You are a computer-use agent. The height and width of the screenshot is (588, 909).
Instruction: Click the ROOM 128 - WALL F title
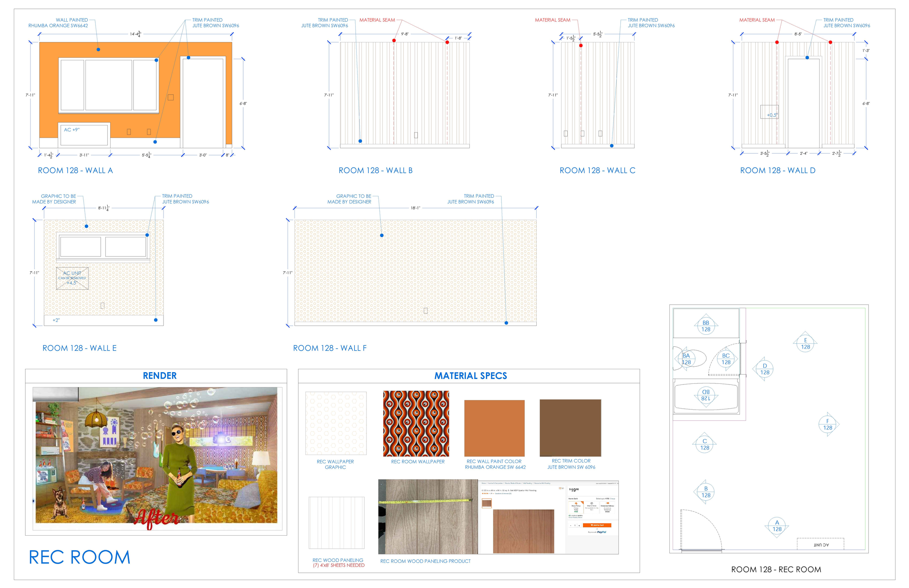(330, 348)
